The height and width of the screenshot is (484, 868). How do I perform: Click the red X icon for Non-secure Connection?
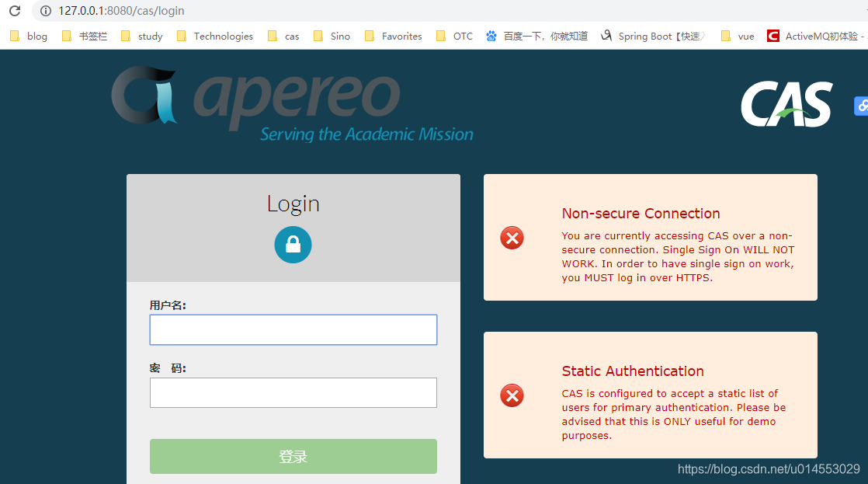pos(512,239)
